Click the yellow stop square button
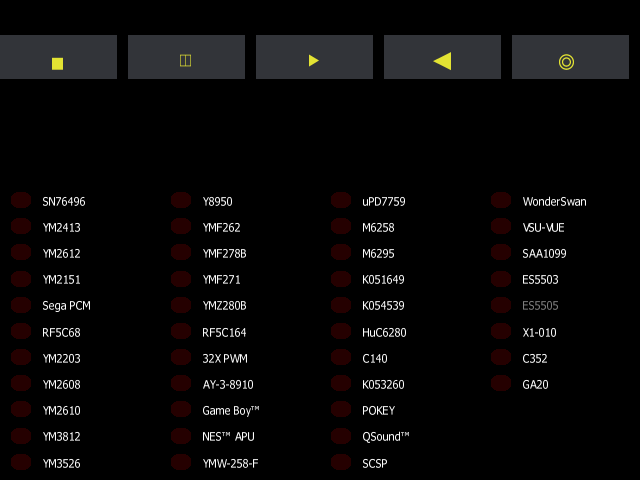640x480 pixels. [x=58, y=57]
